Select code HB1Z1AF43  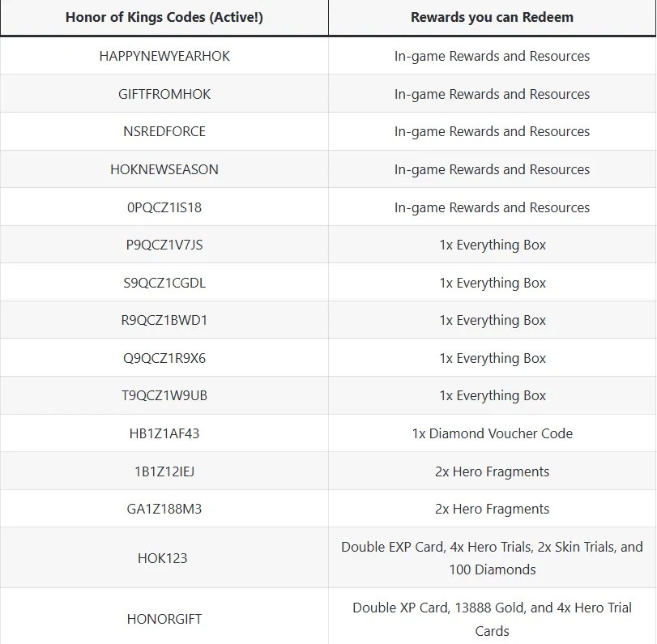164,433
